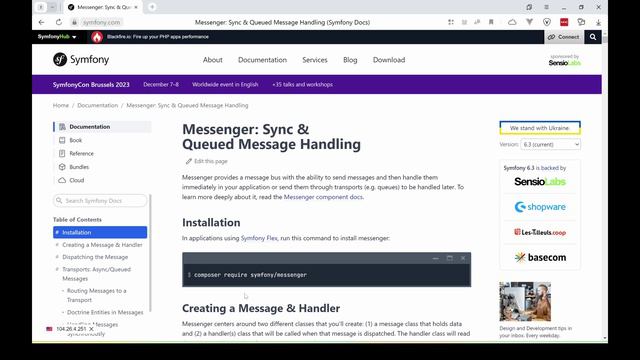Go to Routing Messages to a Transport

pyautogui.click(x=97, y=295)
